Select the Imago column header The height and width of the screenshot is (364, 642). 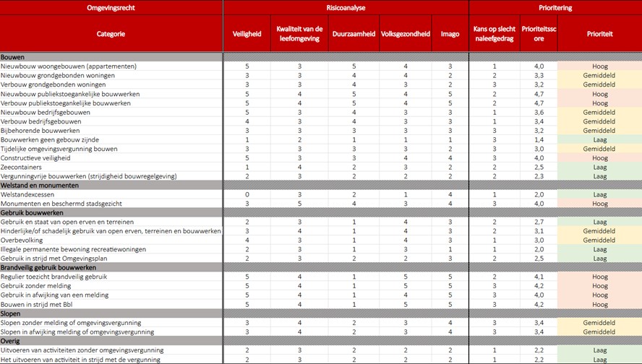[x=450, y=34]
